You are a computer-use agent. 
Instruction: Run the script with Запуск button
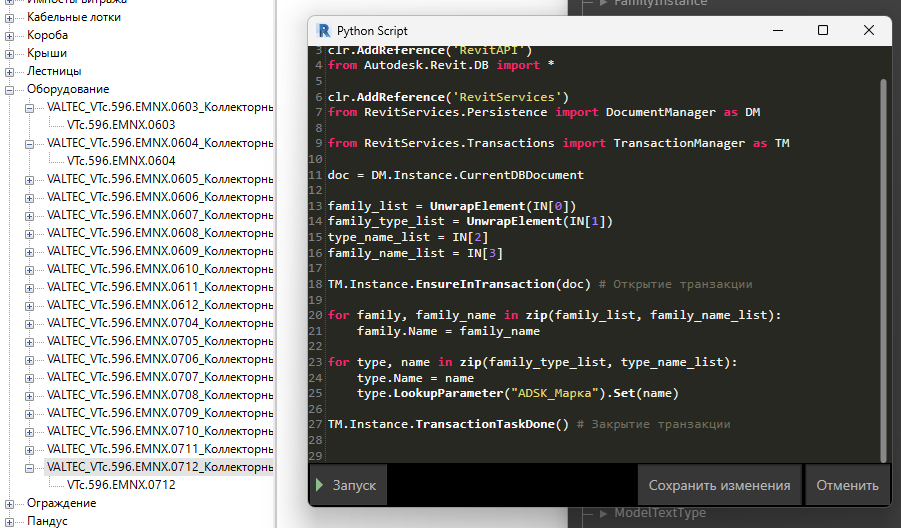tap(348, 485)
